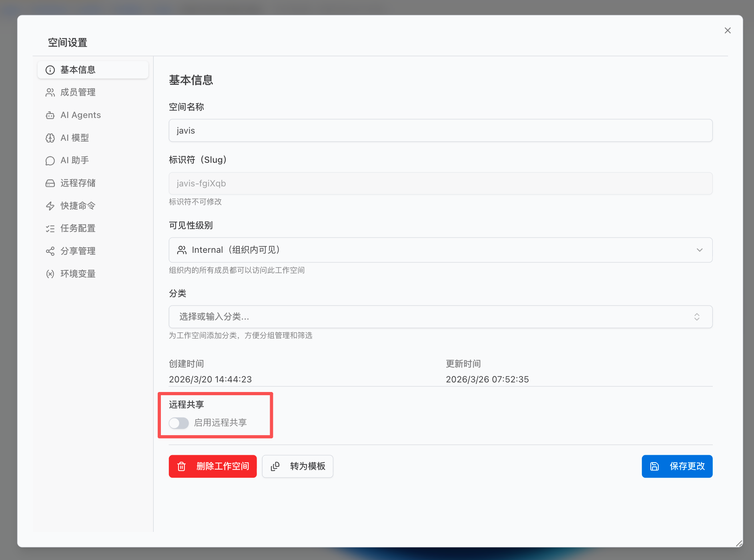Click the Internal visibility dropdown chevron
The height and width of the screenshot is (560, 754).
[700, 250]
